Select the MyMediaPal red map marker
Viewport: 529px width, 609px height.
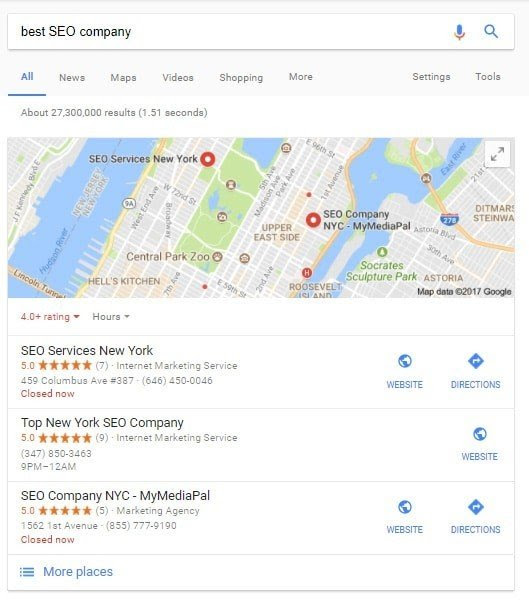pos(313,220)
